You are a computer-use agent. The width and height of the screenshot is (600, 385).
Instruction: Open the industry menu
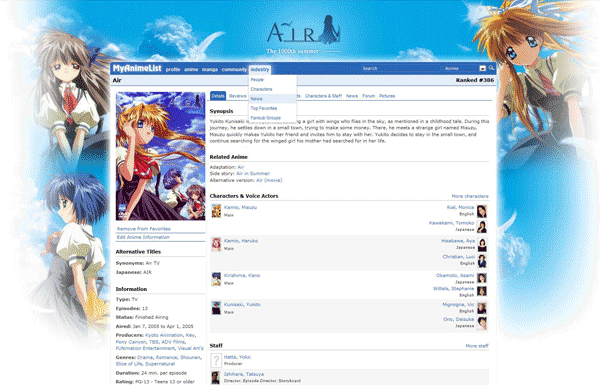coord(260,69)
